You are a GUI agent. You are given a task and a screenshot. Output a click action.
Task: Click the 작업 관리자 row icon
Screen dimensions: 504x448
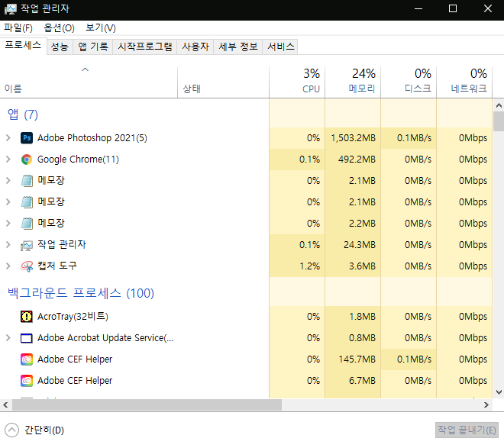click(x=27, y=245)
